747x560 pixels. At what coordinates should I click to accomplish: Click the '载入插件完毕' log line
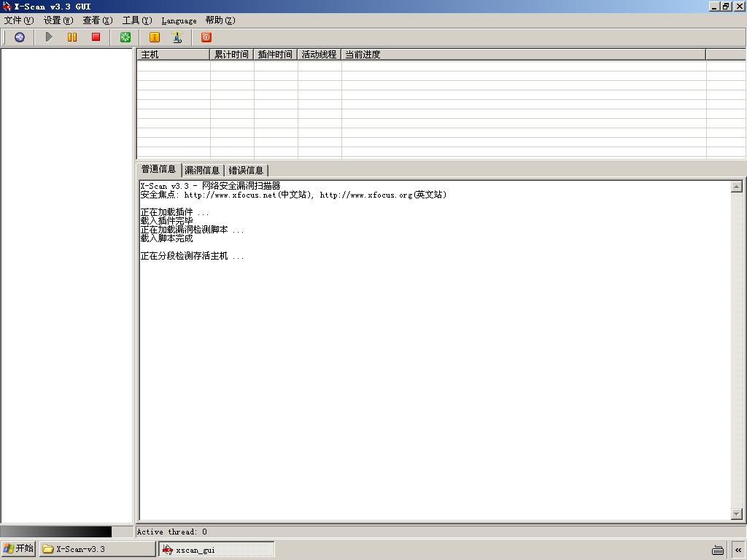pyautogui.click(x=167, y=221)
